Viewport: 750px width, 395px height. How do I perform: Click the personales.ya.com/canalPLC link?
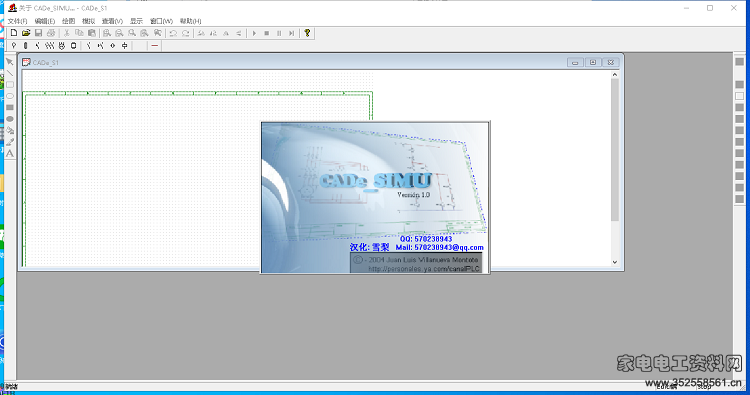point(423,269)
